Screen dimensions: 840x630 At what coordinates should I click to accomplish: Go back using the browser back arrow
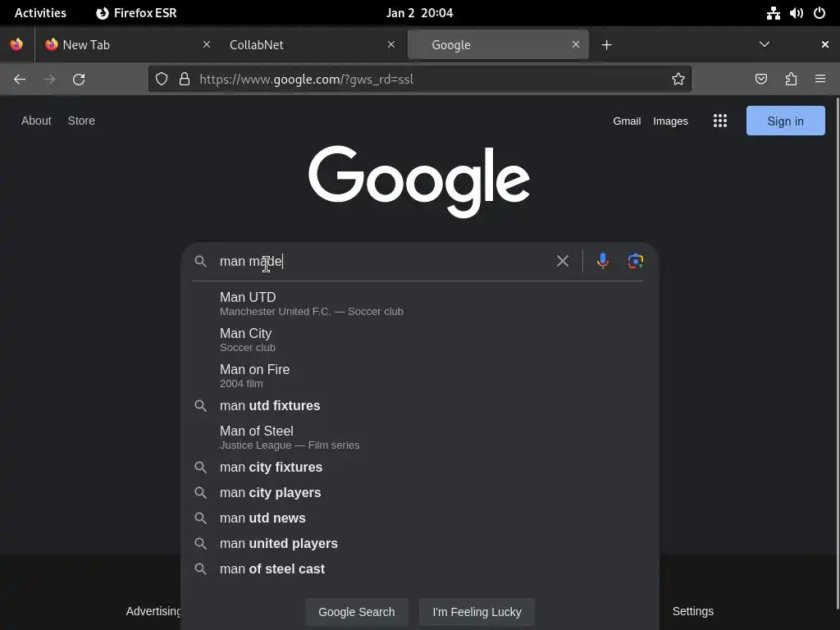(20, 80)
